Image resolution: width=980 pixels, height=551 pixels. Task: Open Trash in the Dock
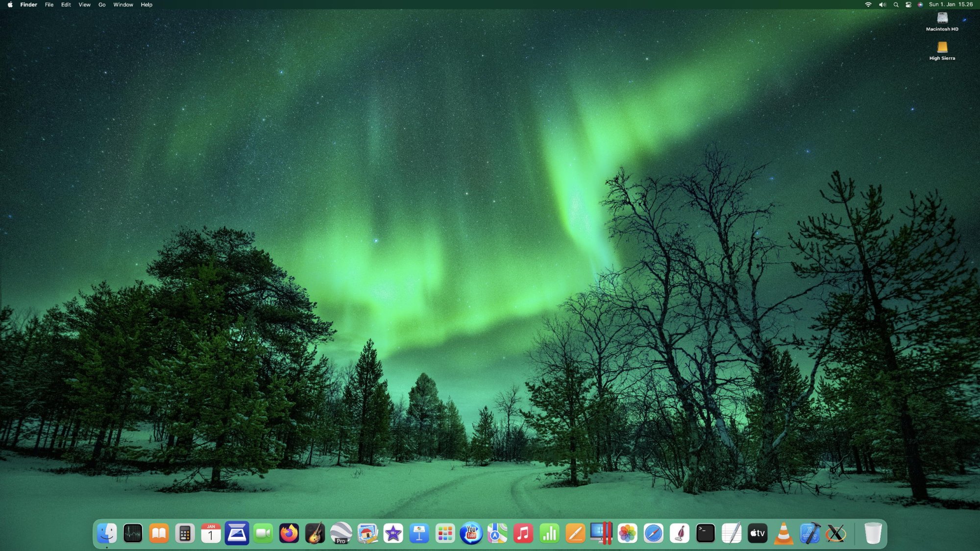coord(873,533)
